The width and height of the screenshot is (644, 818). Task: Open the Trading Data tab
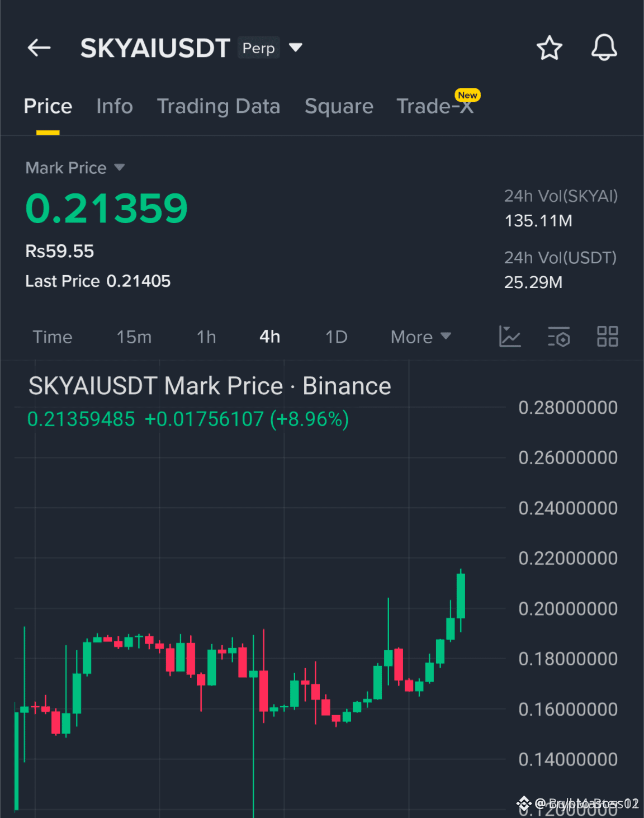pyautogui.click(x=219, y=106)
